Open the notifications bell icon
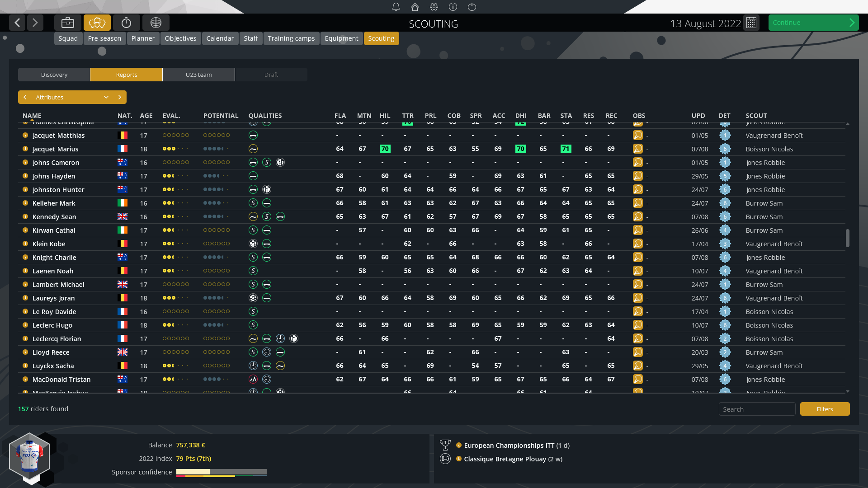868x488 pixels. [396, 7]
